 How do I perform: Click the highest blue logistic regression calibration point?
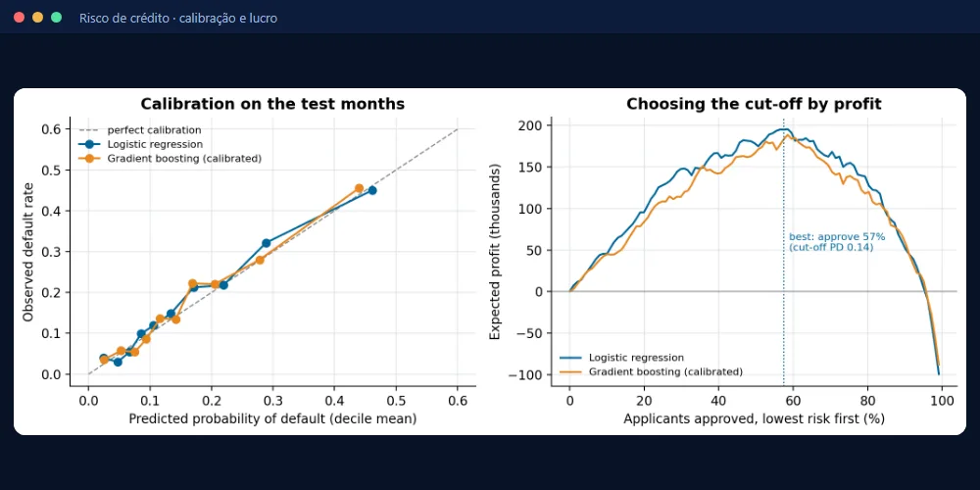371,190
